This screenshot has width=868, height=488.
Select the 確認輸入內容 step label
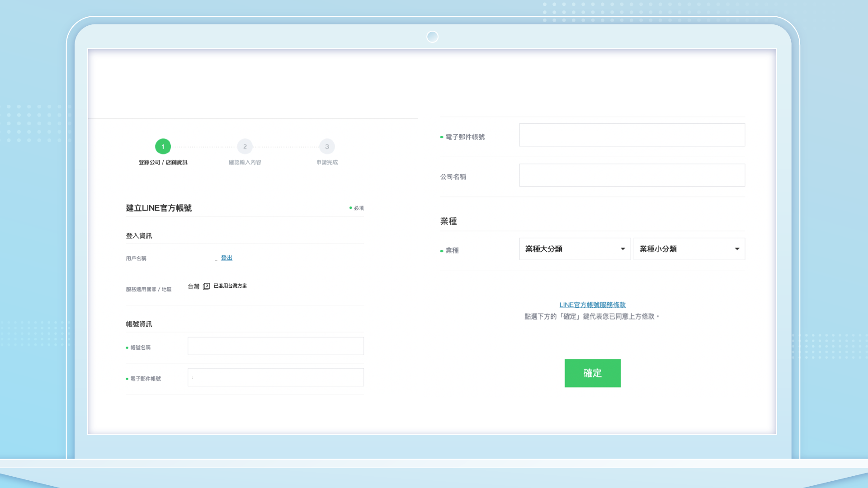pos(245,163)
